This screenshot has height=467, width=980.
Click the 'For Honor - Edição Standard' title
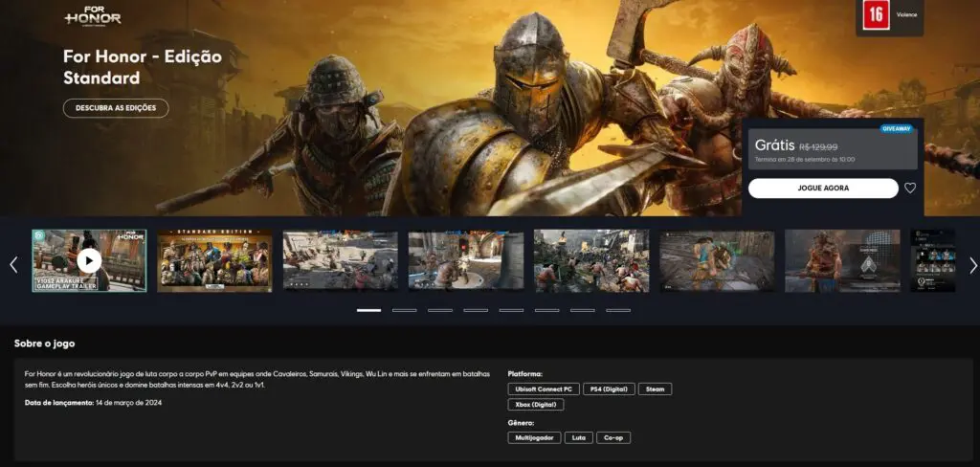point(143,68)
